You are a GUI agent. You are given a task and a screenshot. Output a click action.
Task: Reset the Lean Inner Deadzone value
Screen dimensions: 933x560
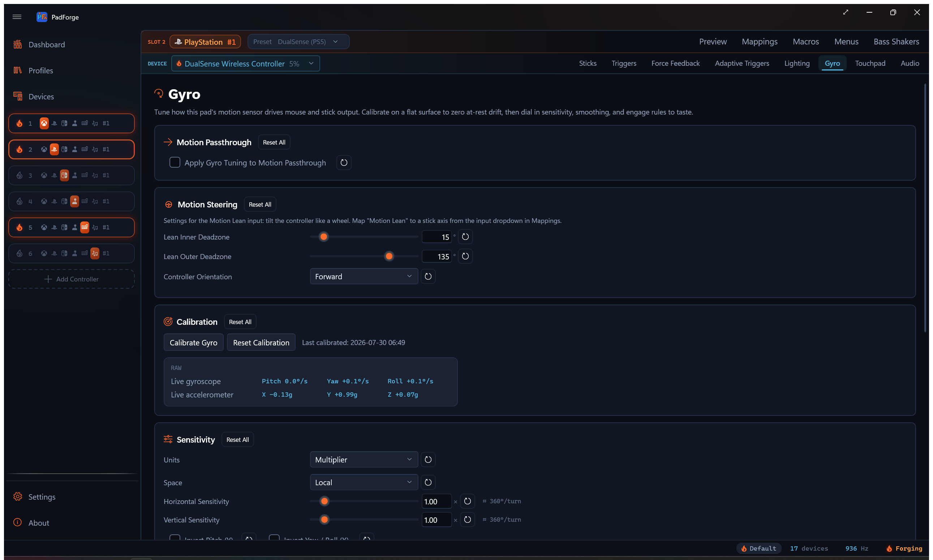coord(465,237)
